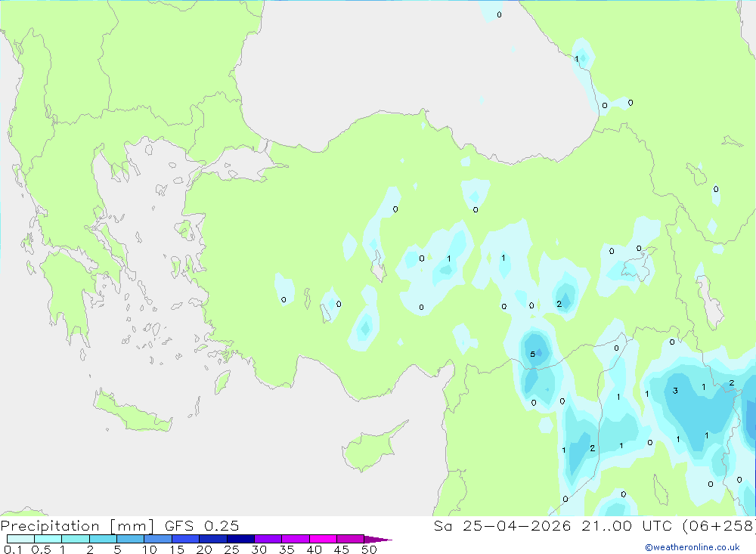
Task: Click the legend scale label '50'
Action: pyautogui.click(x=369, y=549)
